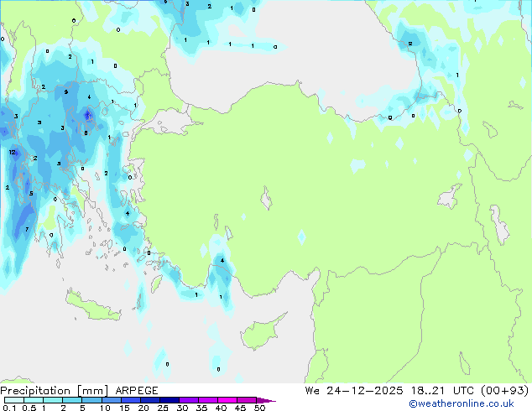Click the '(00+93)' forecast offset text
The width and height of the screenshot is (532, 411).
coord(505,390)
